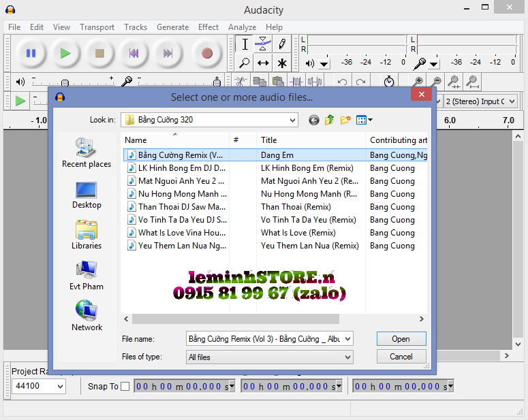Select the Draw pencil tool

tap(282, 44)
